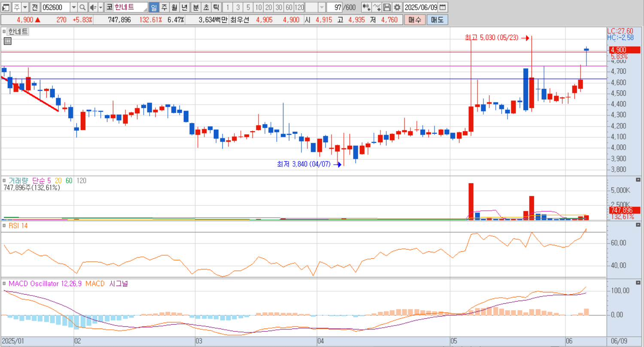Click the moving average 20 label in the volume pane

pyautogui.click(x=59, y=181)
